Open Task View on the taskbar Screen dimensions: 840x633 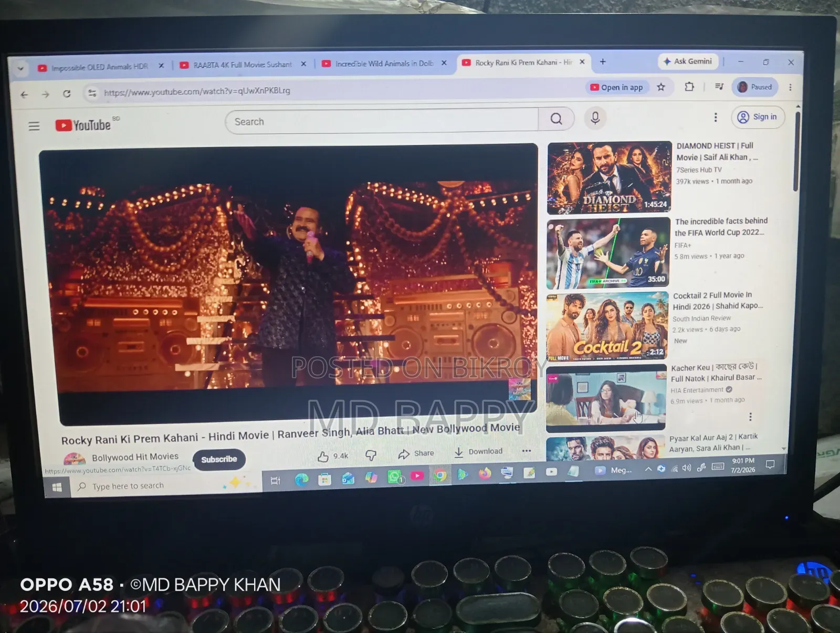275,480
